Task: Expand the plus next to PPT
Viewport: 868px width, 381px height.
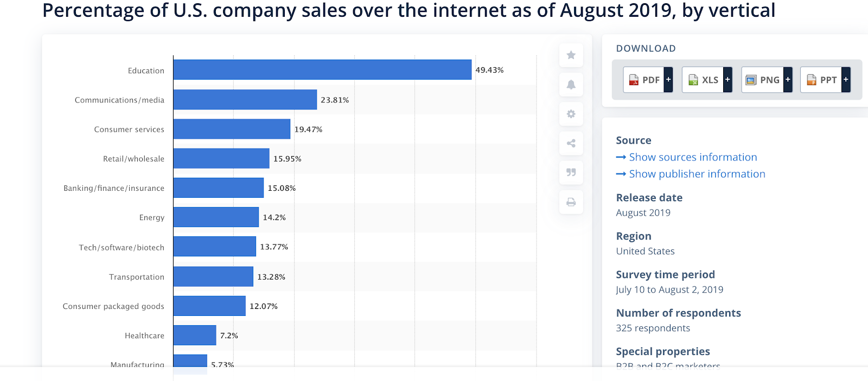Action: coord(846,80)
